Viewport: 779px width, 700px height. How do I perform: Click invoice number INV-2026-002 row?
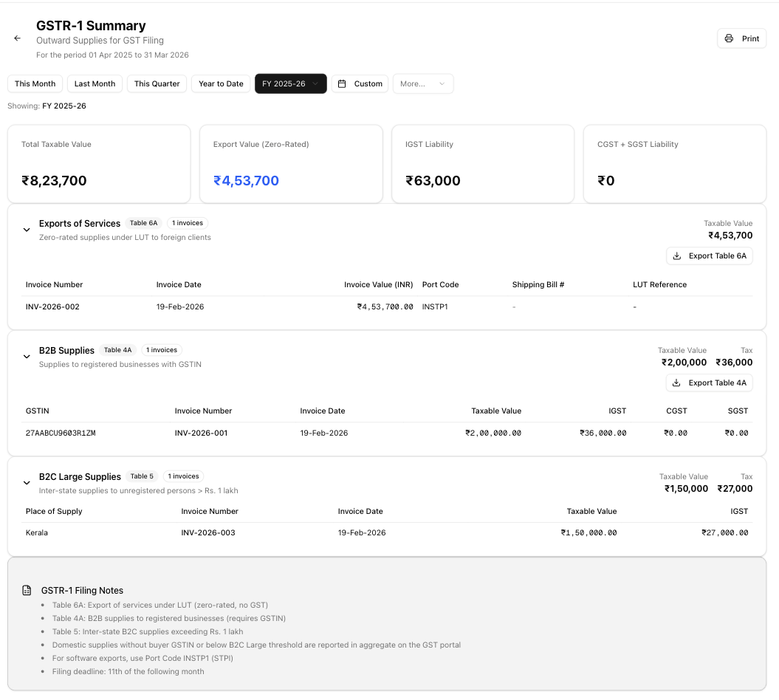[52, 307]
